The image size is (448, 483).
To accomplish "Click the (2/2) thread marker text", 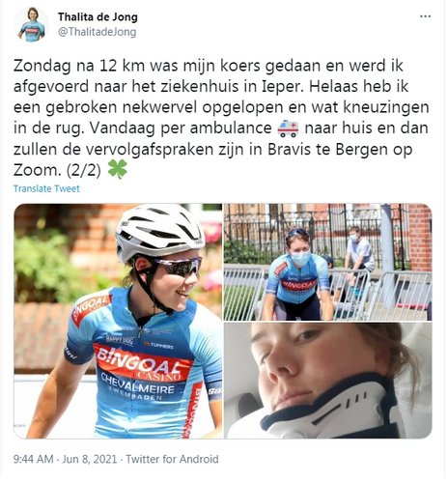I will 83,170.
